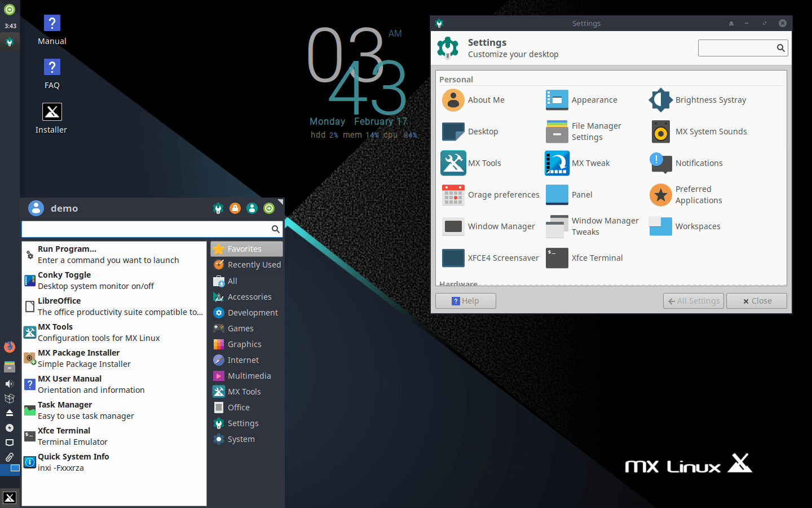This screenshot has width=812, height=508.
Task: Select Internet category
Action: point(246,360)
